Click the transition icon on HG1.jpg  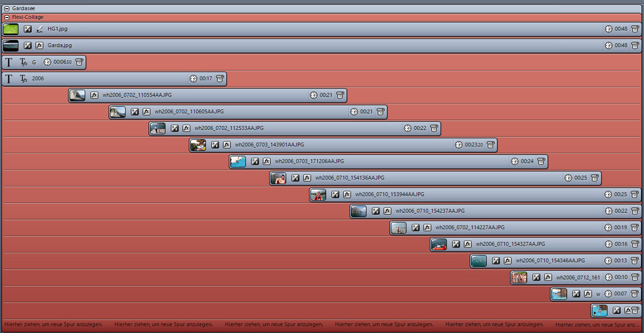pyautogui.click(x=28, y=29)
